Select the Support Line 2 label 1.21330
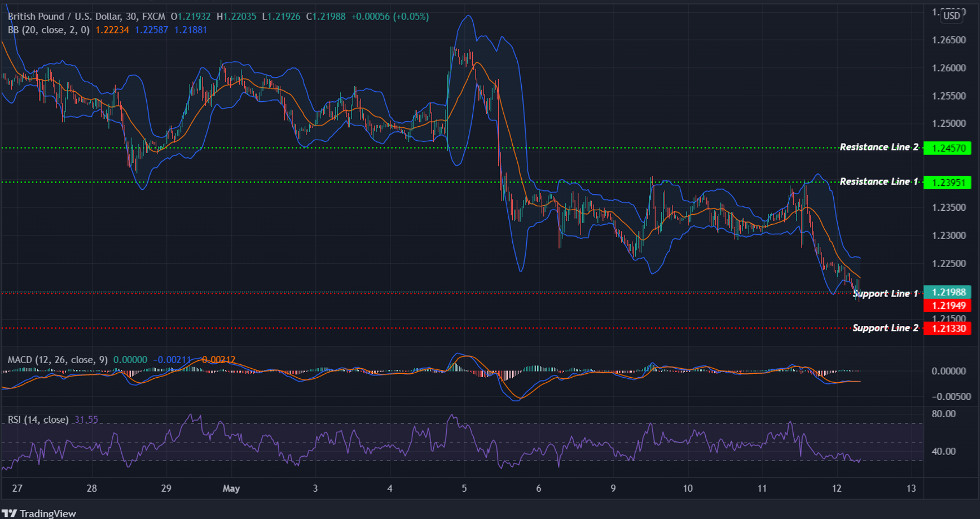Screen dimensions: 980x519 948,328
